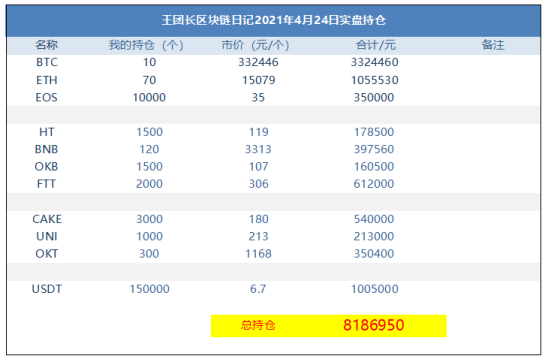548x362 pixels.
Task: Click the 备注 column header
Action: click(x=493, y=45)
